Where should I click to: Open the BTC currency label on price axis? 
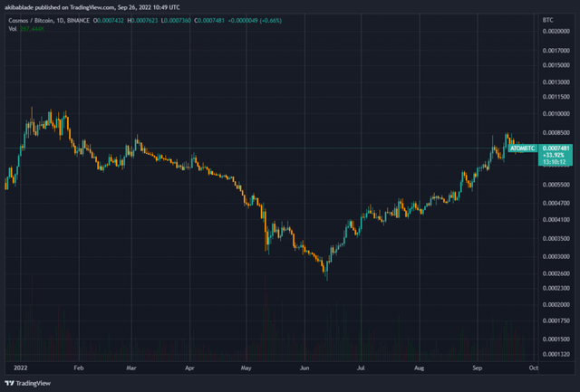tap(546, 18)
